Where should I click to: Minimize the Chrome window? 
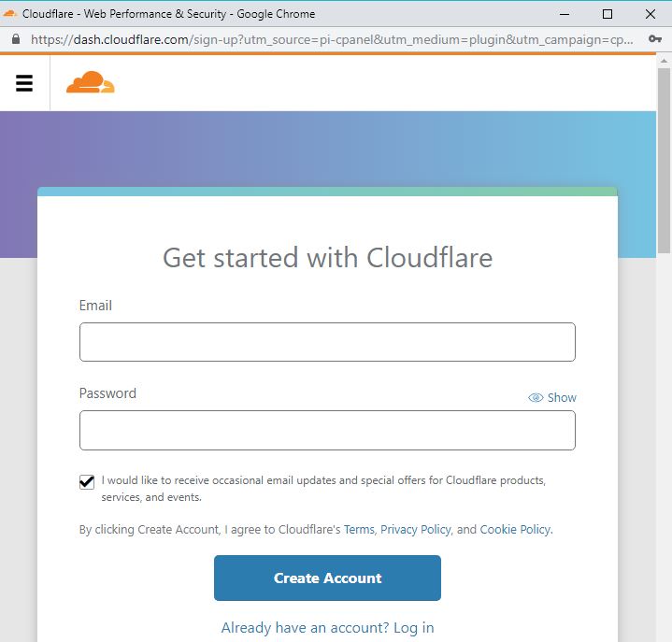pos(565,14)
